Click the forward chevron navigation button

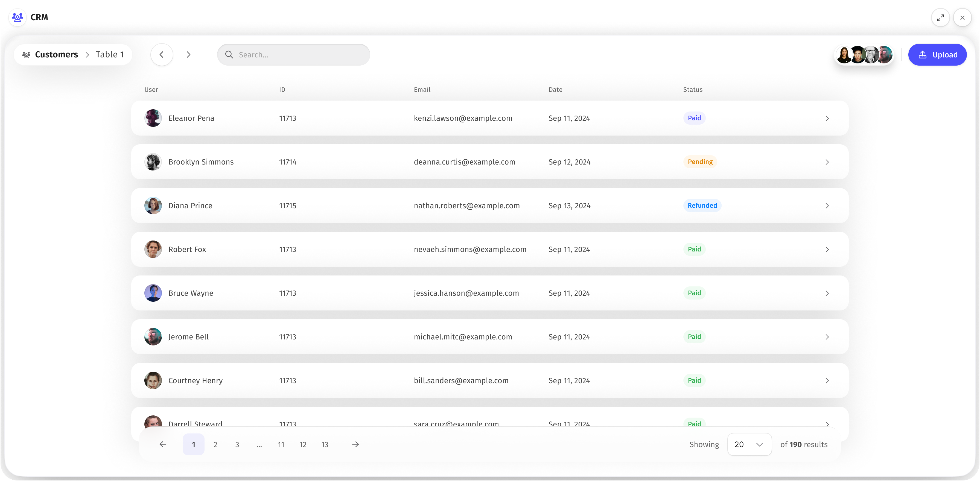188,55
